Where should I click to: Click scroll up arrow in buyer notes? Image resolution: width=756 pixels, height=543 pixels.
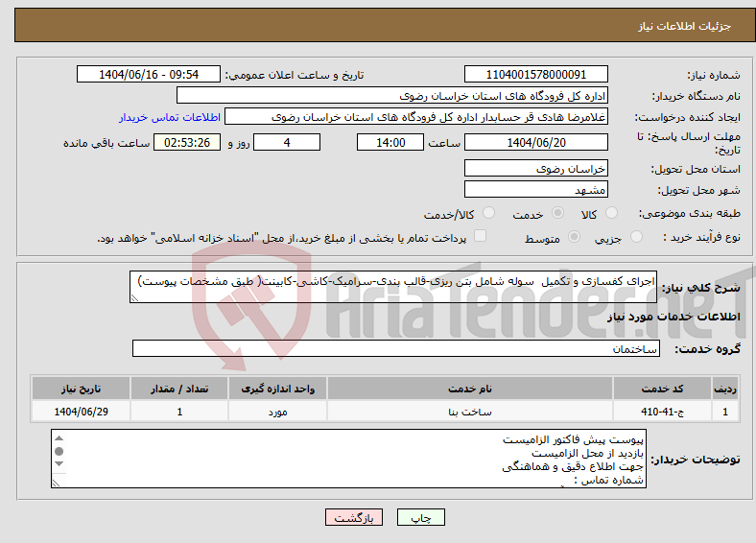point(59,437)
